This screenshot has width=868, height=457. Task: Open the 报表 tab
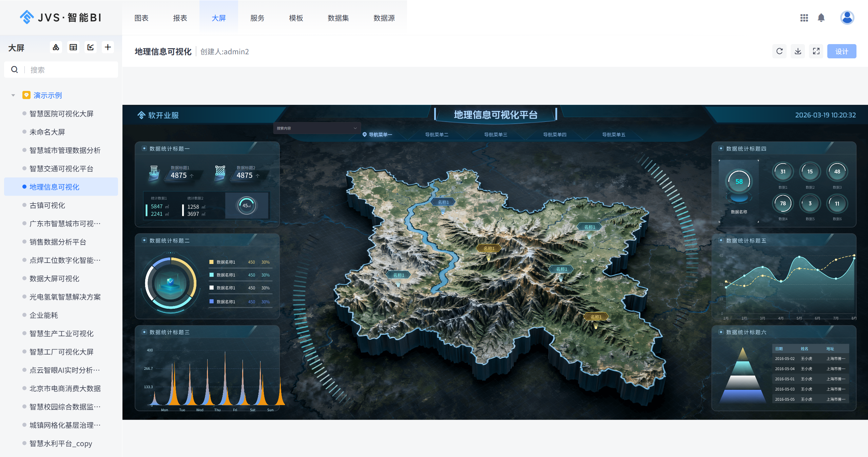pos(180,18)
